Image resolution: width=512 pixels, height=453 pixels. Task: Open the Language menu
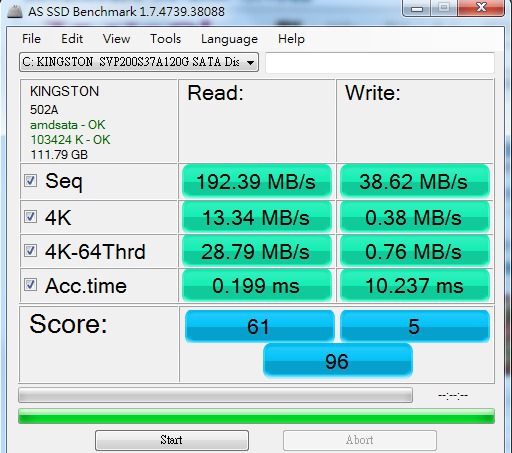pos(229,39)
